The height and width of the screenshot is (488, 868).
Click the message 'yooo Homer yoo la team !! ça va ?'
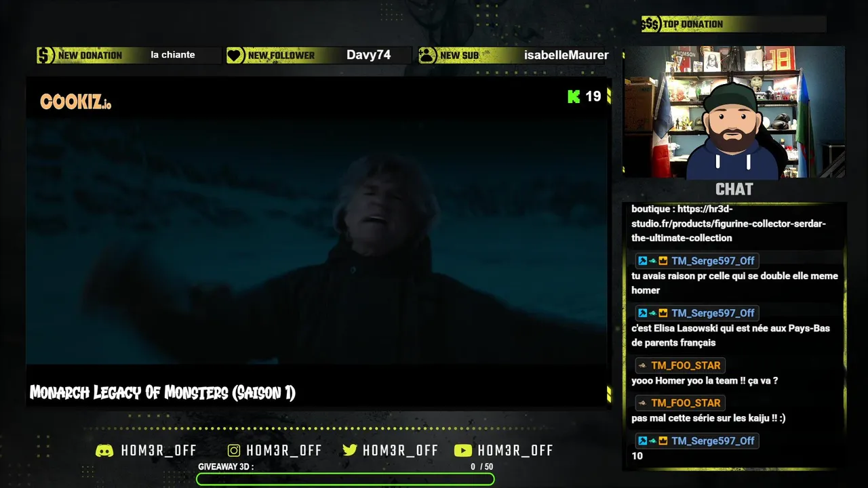coord(705,381)
